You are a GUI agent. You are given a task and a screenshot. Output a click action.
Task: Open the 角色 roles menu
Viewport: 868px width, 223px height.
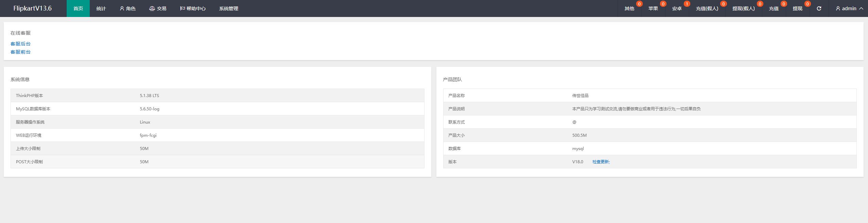click(x=127, y=8)
